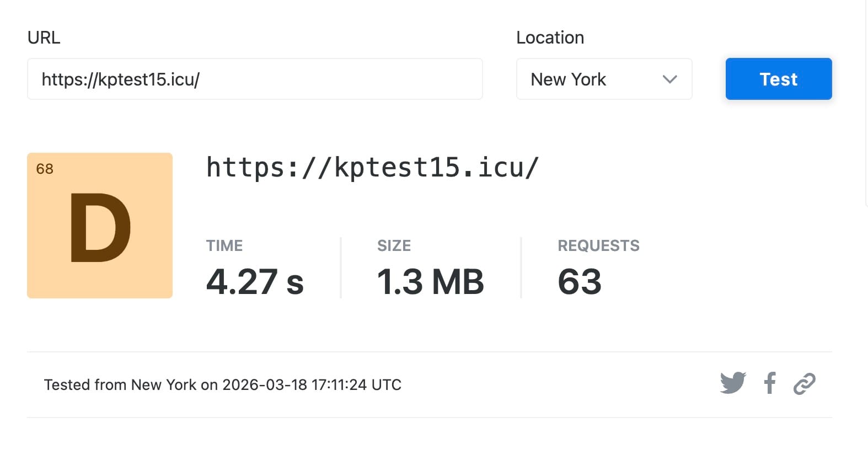
Task: Click the copy link chain icon
Action: coord(804,384)
